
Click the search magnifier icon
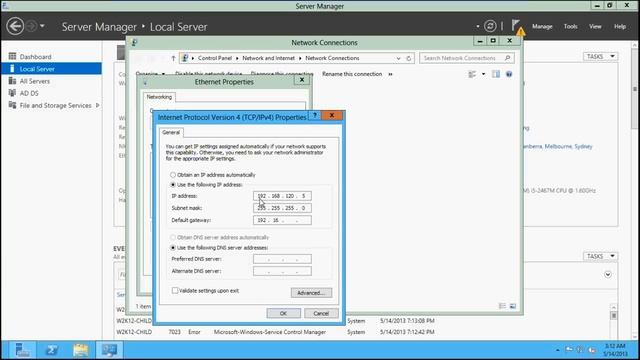pyautogui.click(x=507, y=58)
